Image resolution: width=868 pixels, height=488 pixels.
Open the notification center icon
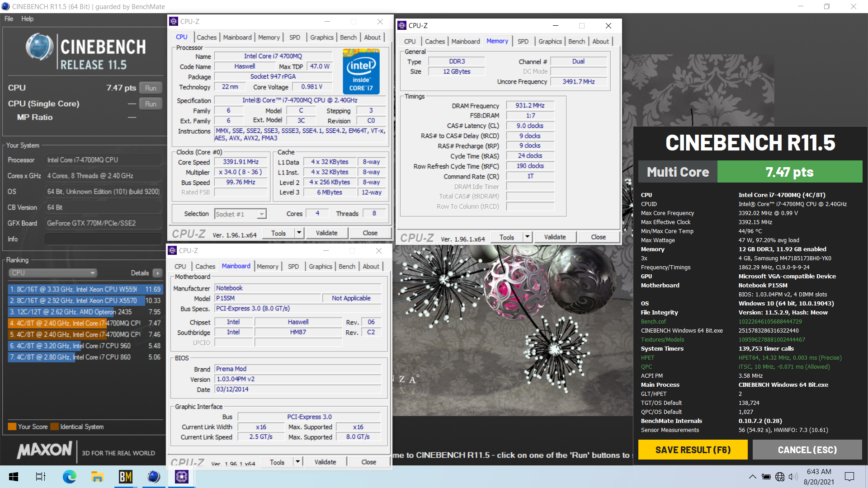coord(849,477)
